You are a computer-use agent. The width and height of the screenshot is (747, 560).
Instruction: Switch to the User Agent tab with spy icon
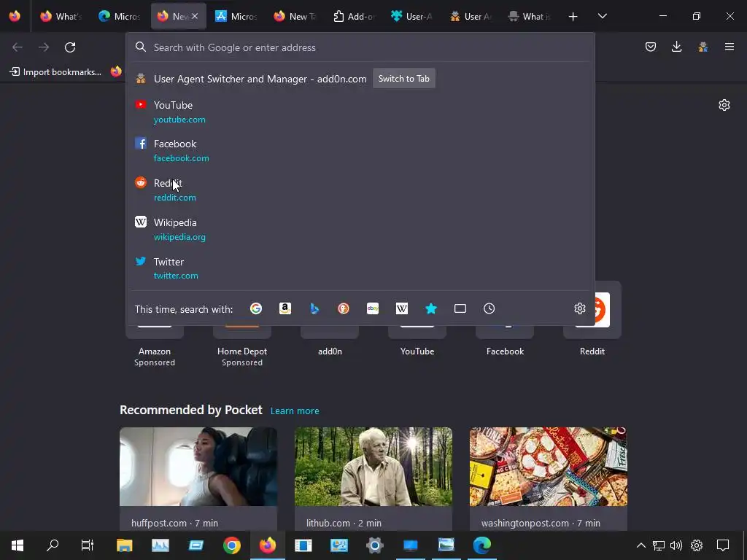point(471,16)
